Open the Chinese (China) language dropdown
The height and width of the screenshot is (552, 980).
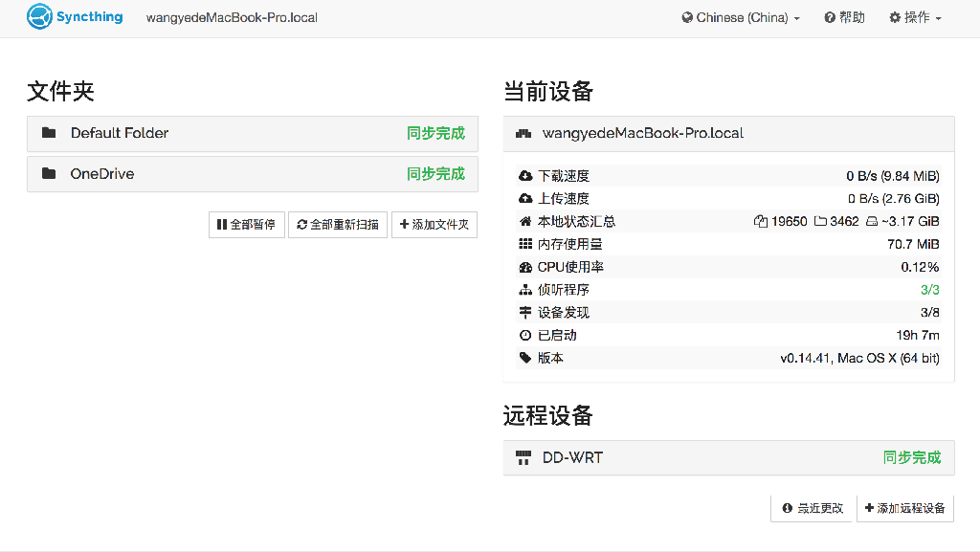click(x=741, y=17)
